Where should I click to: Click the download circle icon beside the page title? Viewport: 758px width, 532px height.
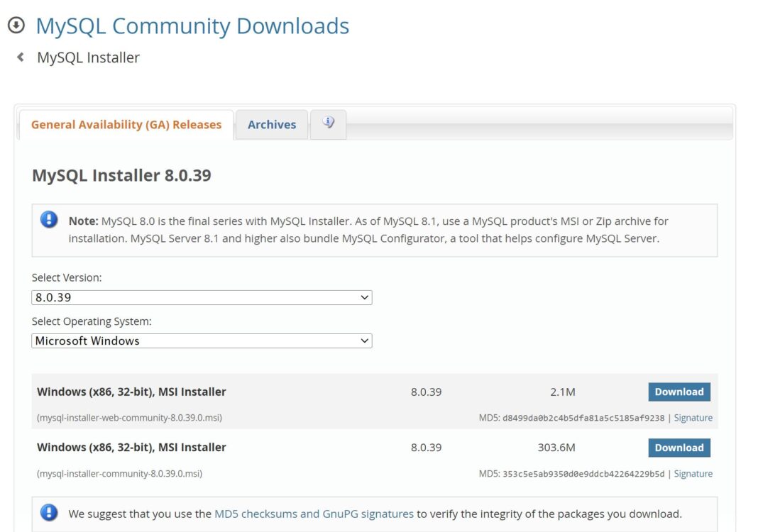click(16, 26)
